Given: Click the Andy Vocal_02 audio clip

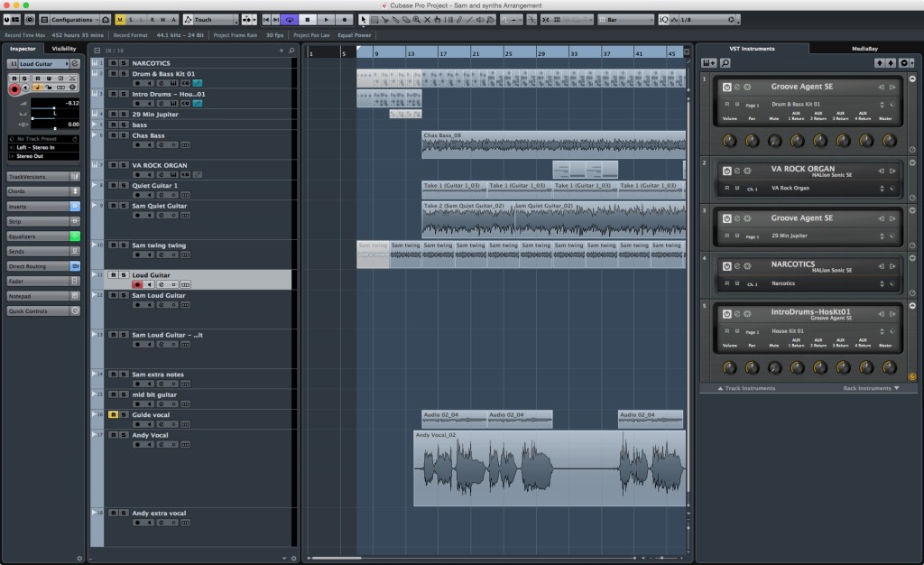Looking at the screenshot, I should click(x=550, y=468).
